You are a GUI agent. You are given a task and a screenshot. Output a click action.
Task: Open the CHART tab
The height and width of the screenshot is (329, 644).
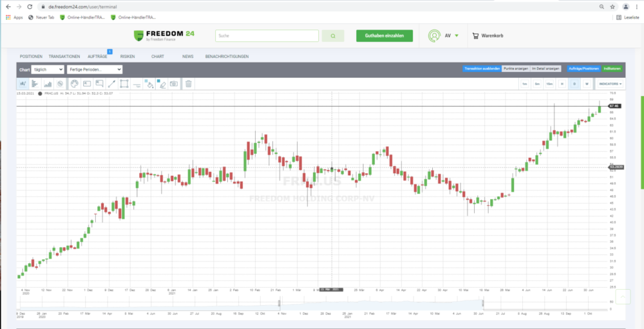pyautogui.click(x=158, y=56)
